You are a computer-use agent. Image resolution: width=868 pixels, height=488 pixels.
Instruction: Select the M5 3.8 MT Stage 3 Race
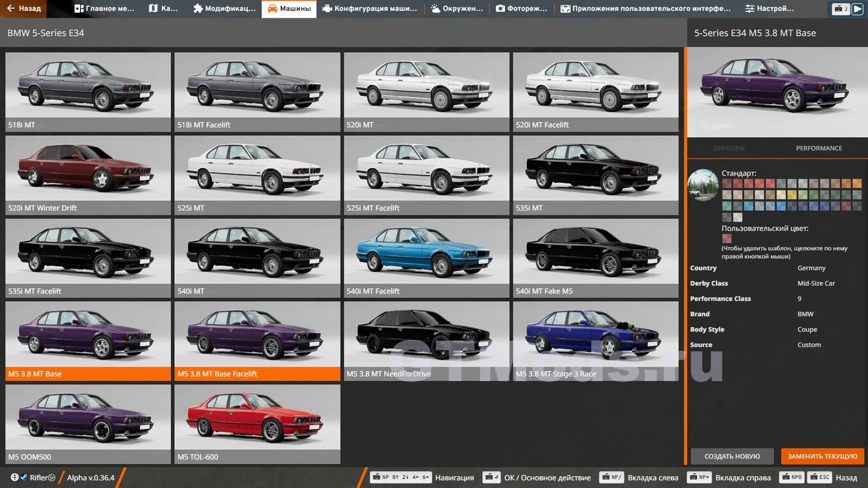tap(596, 341)
